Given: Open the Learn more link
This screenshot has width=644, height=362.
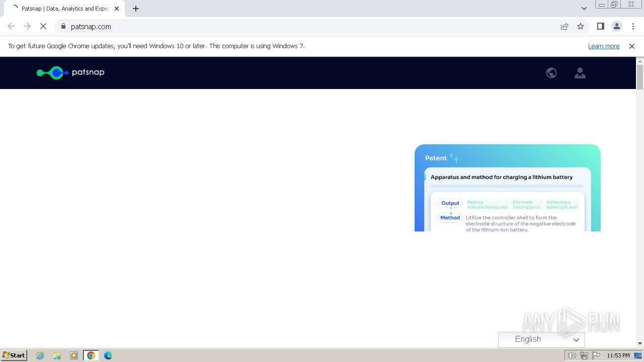Looking at the screenshot, I should 604,46.
